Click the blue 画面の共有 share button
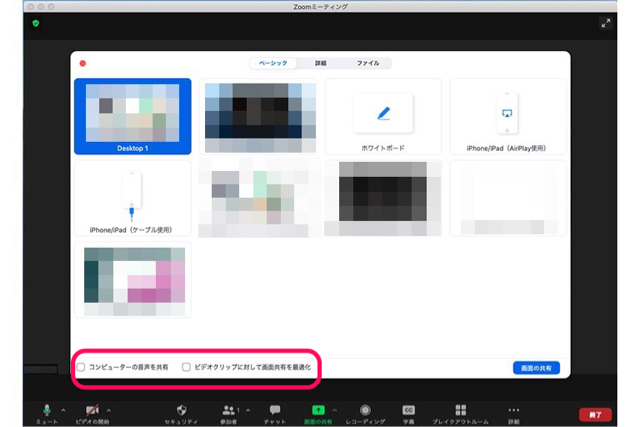The width and height of the screenshot is (640, 427). [x=536, y=368]
